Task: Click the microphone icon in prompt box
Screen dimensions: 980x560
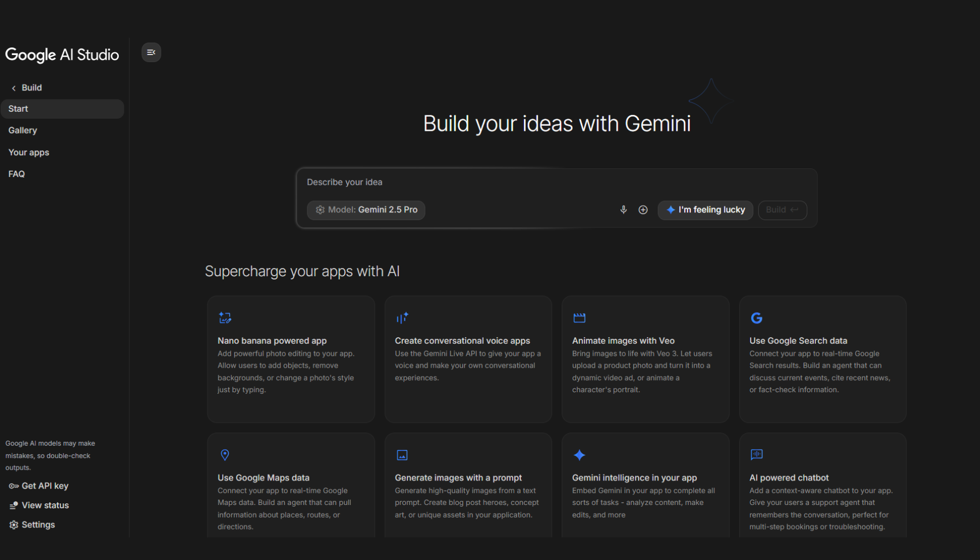Action: (x=623, y=210)
